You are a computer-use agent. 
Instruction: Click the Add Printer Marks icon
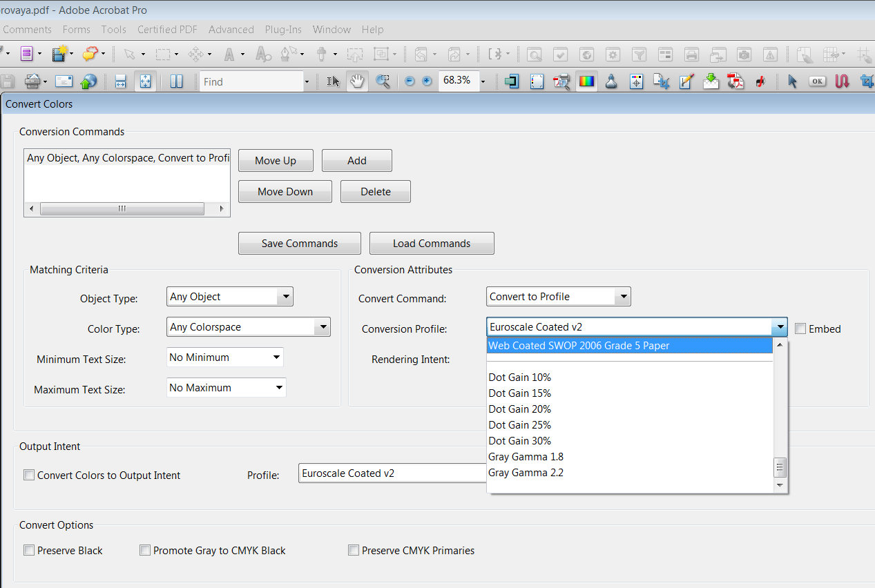[x=637, y=81]
